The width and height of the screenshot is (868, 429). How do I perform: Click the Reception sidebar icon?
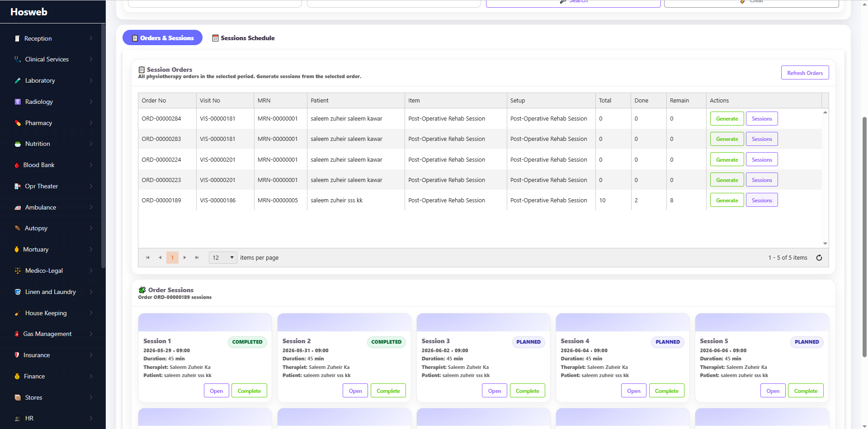tap(17, 38)
